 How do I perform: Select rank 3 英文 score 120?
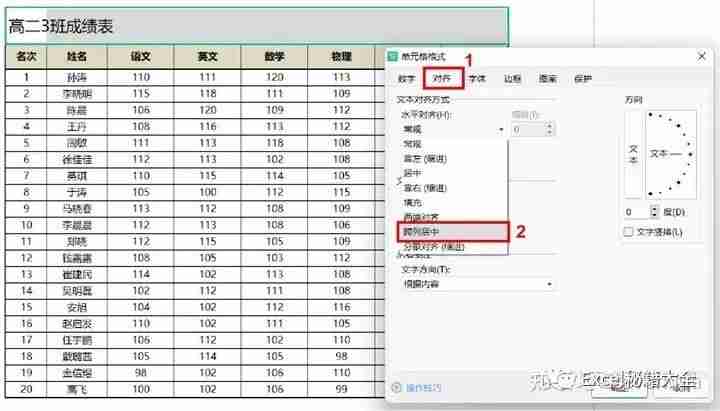(208, 110)
